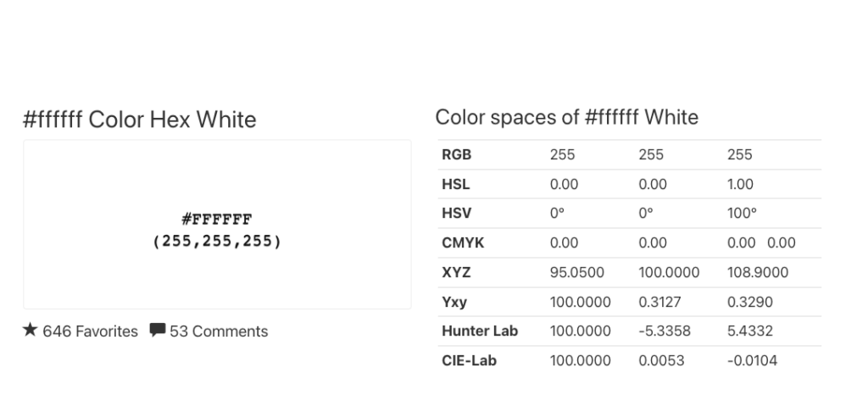Click the 'Color spaces of #ffffff White' heading
The width and height of the screenshot is (868, 412).
pos(566,117)
